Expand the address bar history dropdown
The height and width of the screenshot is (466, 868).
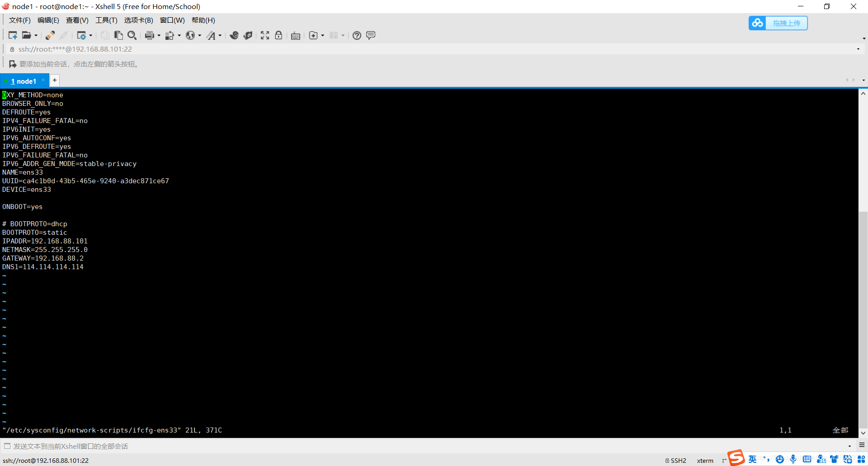858,49
